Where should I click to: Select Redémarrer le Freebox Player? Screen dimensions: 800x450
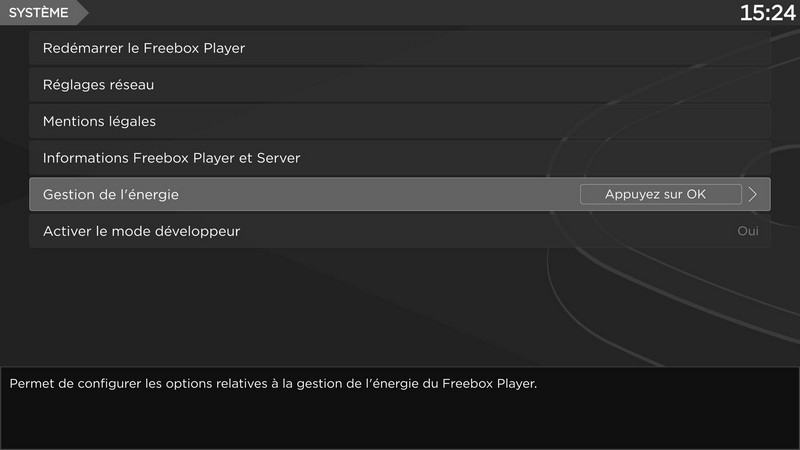pos(144,48)
